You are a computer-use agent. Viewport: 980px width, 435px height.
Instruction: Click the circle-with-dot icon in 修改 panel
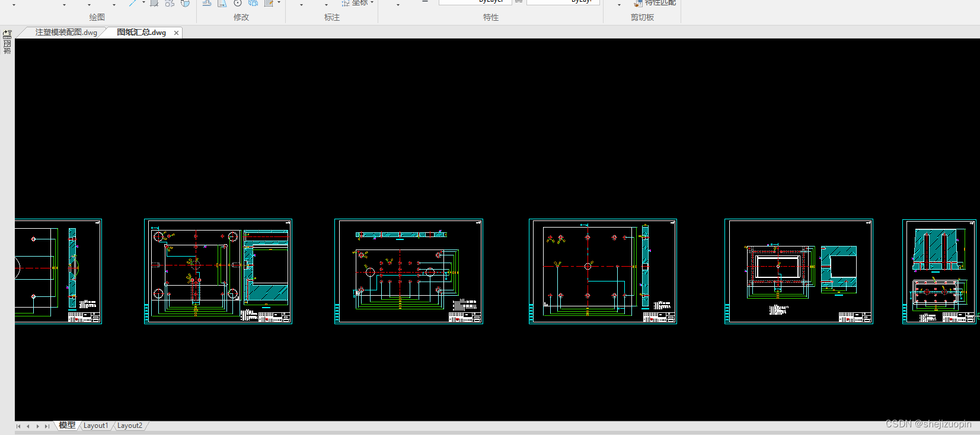(x=238, y=3)
